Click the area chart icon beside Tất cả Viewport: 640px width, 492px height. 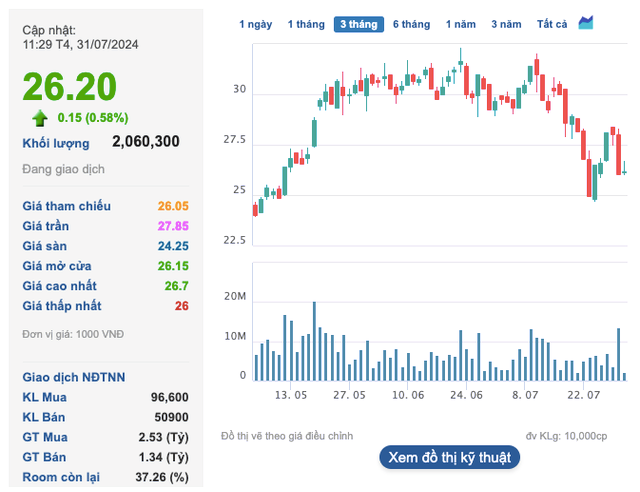[586, 23]
